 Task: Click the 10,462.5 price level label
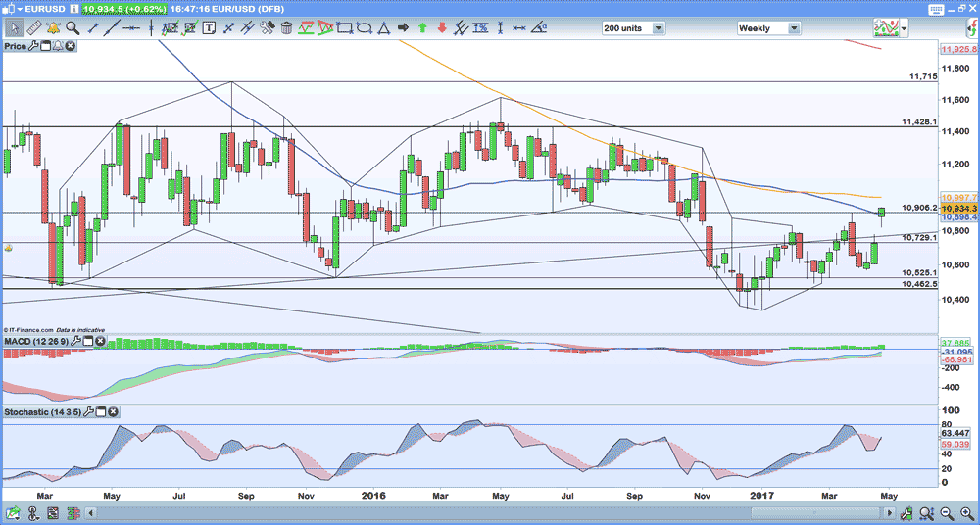(x=919, y=283)
